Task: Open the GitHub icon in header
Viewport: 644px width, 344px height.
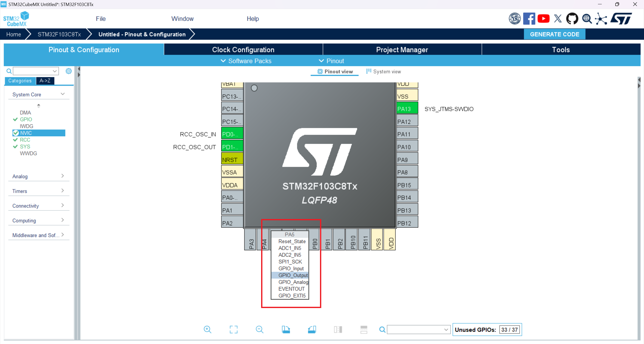Action: coord(572,19)
